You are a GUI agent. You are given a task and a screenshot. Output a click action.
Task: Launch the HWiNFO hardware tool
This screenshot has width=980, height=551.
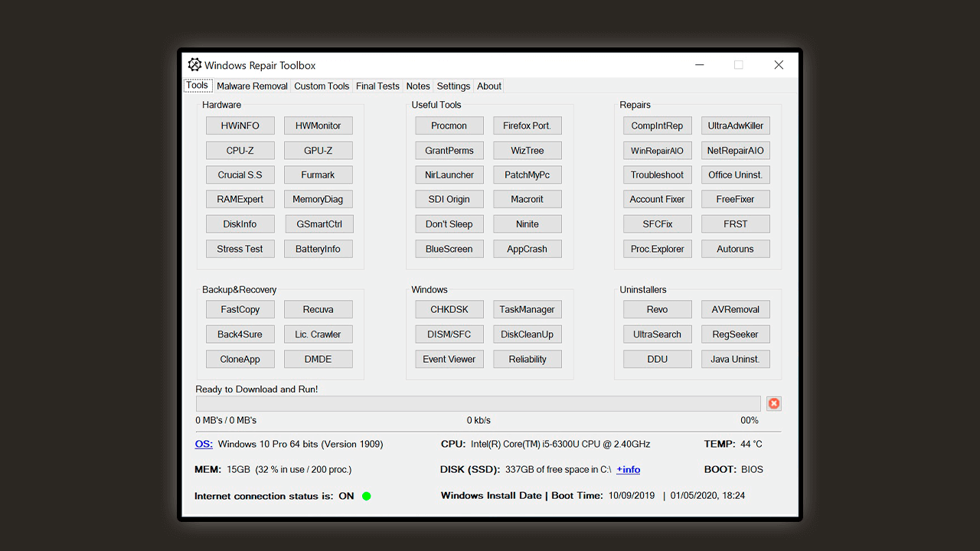pyautogui.click(x=240, y=126)
